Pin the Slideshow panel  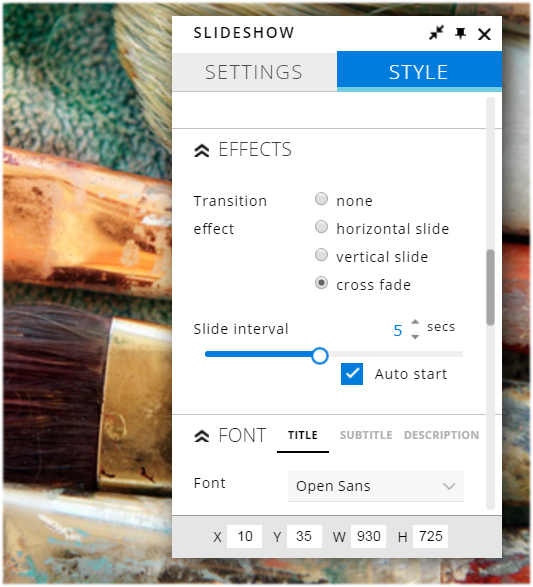click(x=460, y=33)
